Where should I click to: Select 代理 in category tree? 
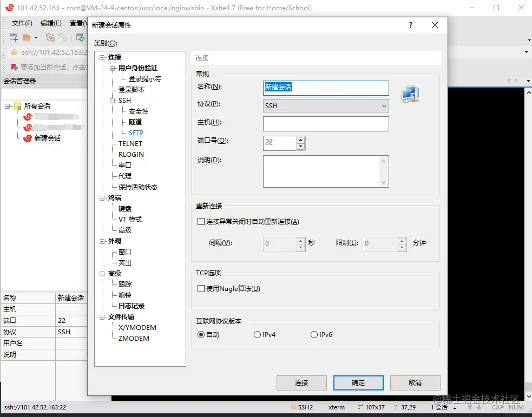click(125, 176)
